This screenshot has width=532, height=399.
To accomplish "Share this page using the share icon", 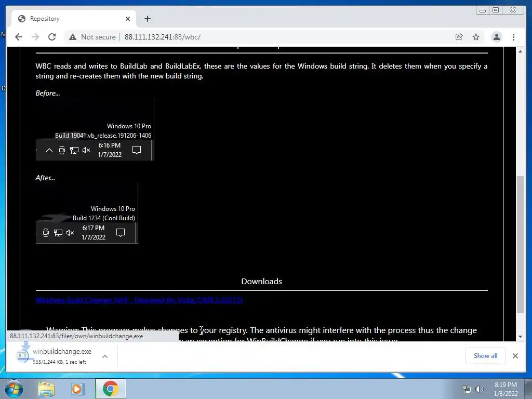I will tap(459, 37).
